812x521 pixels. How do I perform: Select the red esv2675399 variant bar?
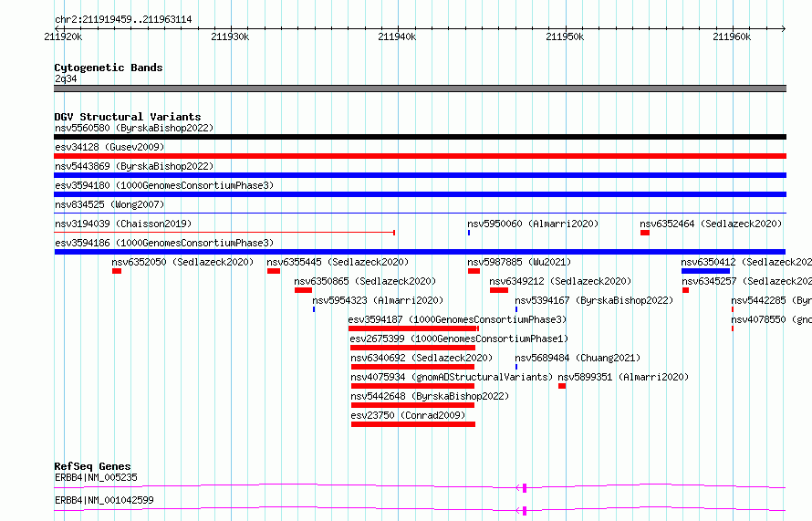pos(413,348)
